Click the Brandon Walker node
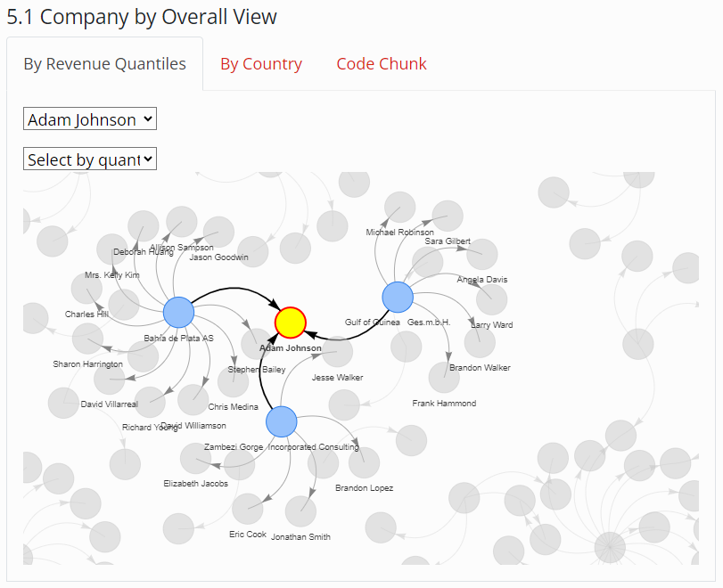This screenshot has width=723, height=588. tap(480, 341)
